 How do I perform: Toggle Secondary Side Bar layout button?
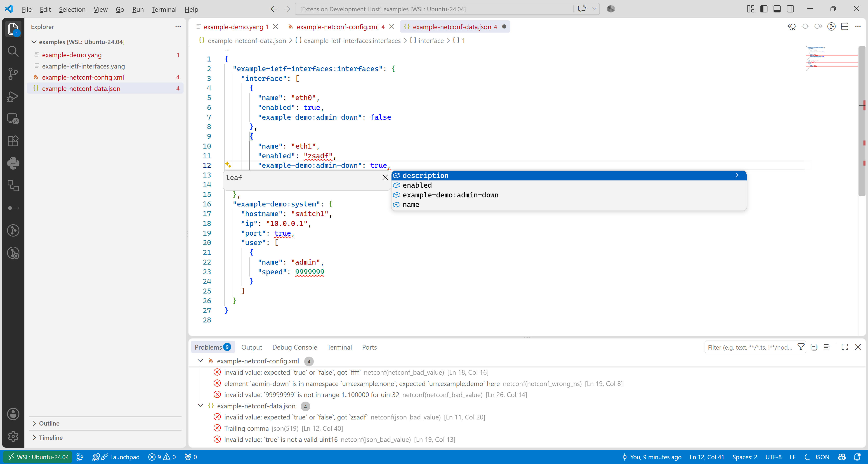[x=790, y=9]
